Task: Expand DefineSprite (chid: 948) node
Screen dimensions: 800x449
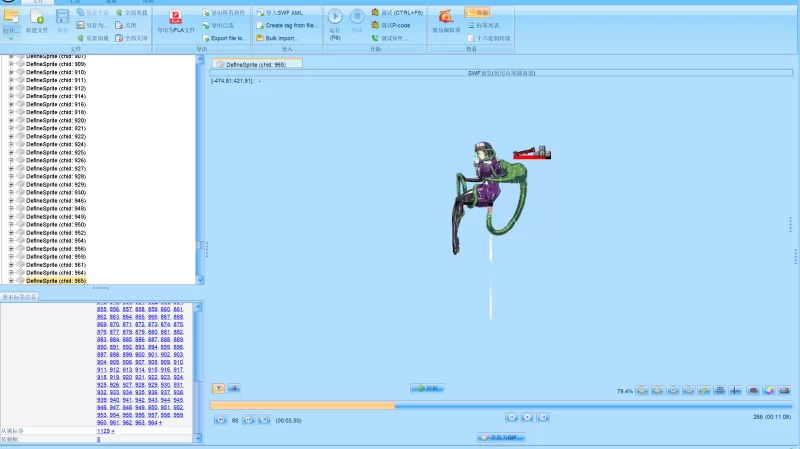Action: point(11,209)
